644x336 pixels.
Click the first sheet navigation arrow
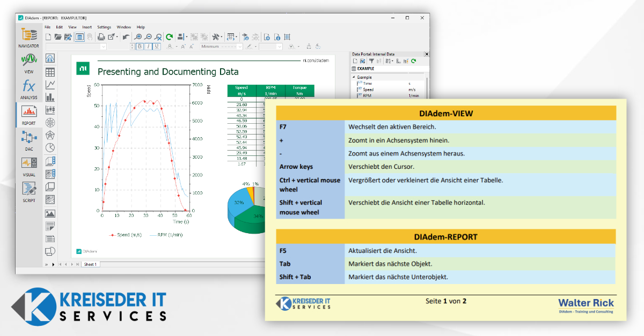click(x=60, y=264)
